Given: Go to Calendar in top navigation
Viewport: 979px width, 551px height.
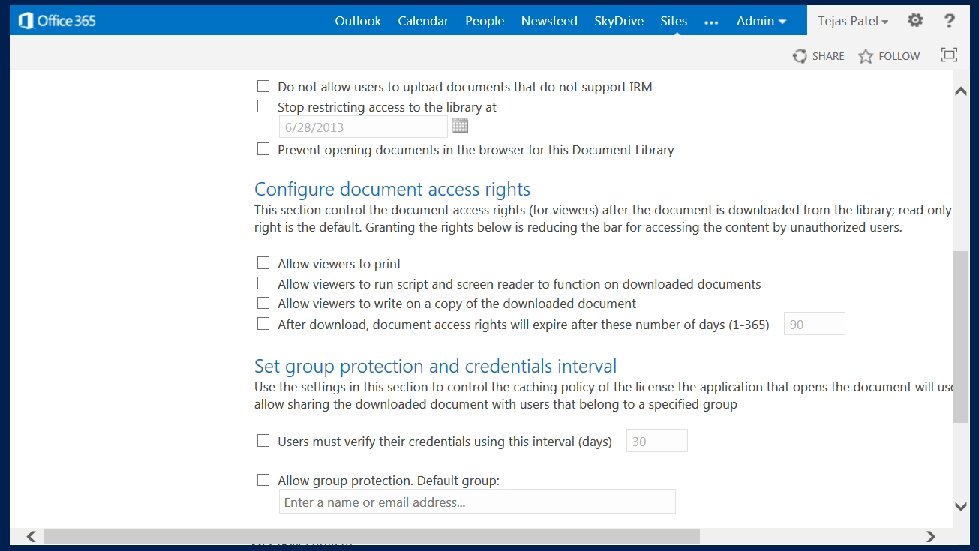Looking at the screenshot, I should pos(423,21).
